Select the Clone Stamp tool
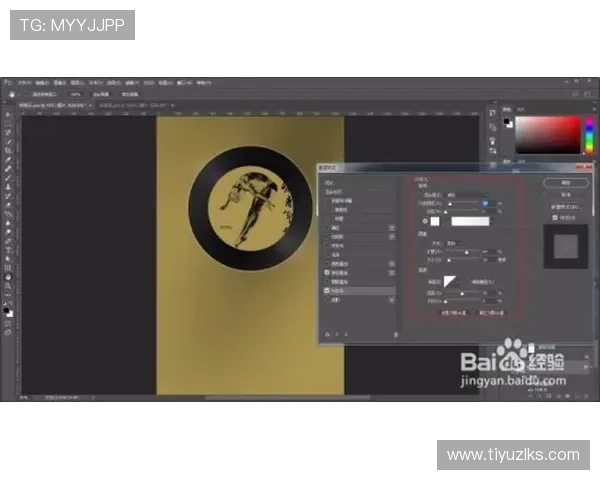This screenshot has height=480, width=600. [x=8, y=187]
